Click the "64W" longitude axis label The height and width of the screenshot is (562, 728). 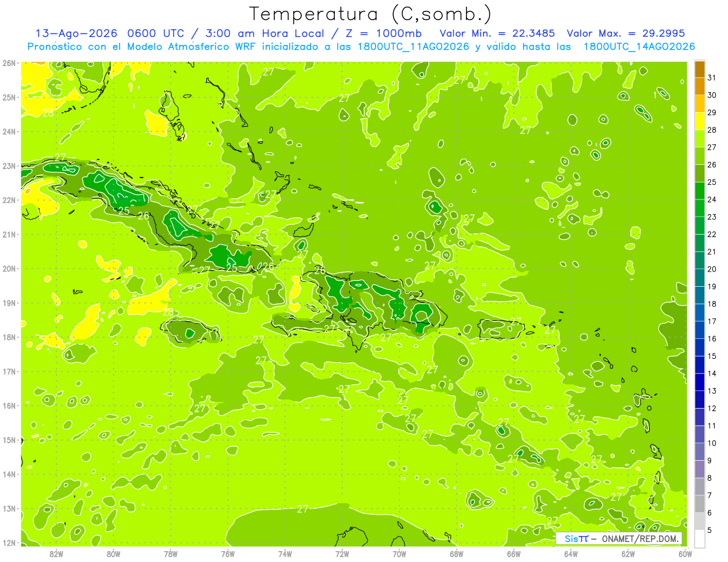(x=571, y=554)
